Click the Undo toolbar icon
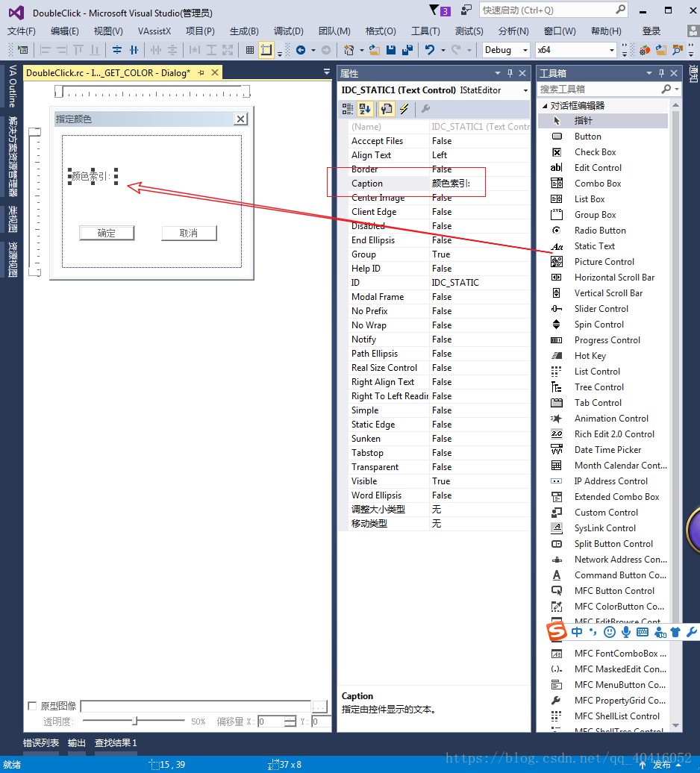This screenshot has height=773, width=700. 430,50
